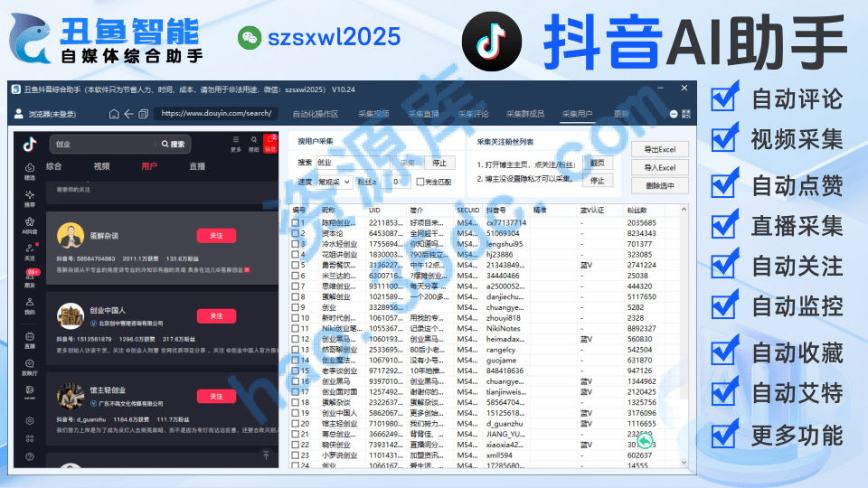Click the red 私信 message icon

270,144
